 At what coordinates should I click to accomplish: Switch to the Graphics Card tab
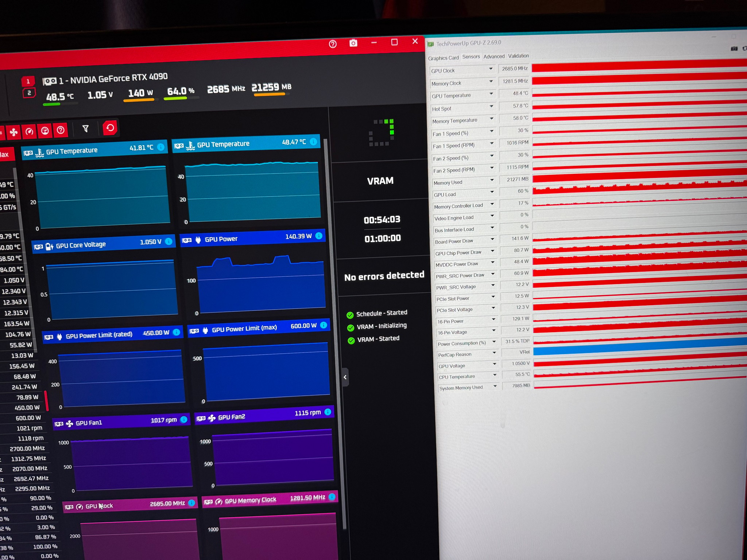point(443,58)
